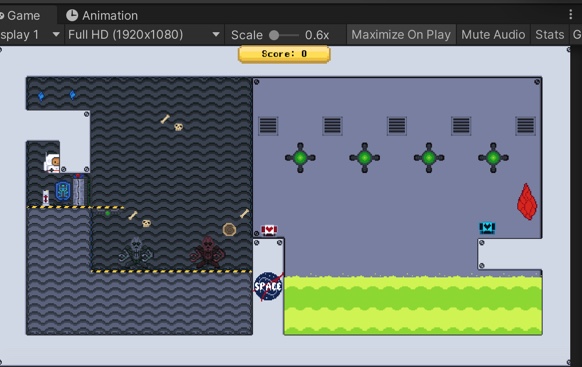This screenshot has height=367, width=582.
Task: Open the Full HD (1920x1080) resolution dropdown
Action: pos(144,35)
